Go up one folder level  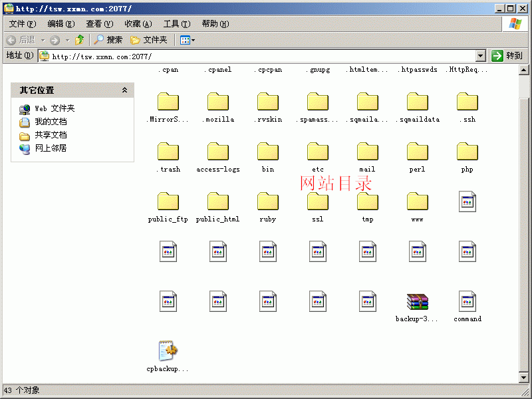(79, 40)
